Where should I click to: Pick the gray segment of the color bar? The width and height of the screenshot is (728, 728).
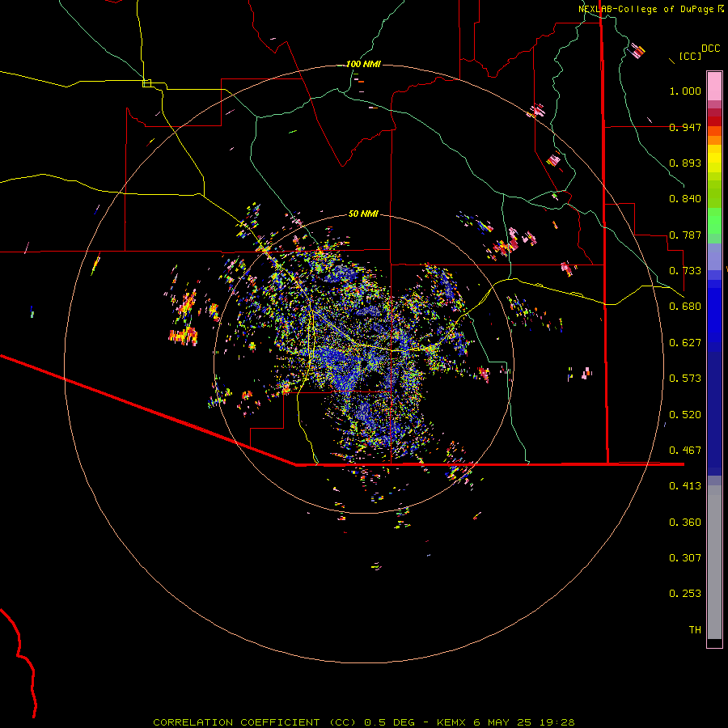pyautogui.click(x=714, y=562)
